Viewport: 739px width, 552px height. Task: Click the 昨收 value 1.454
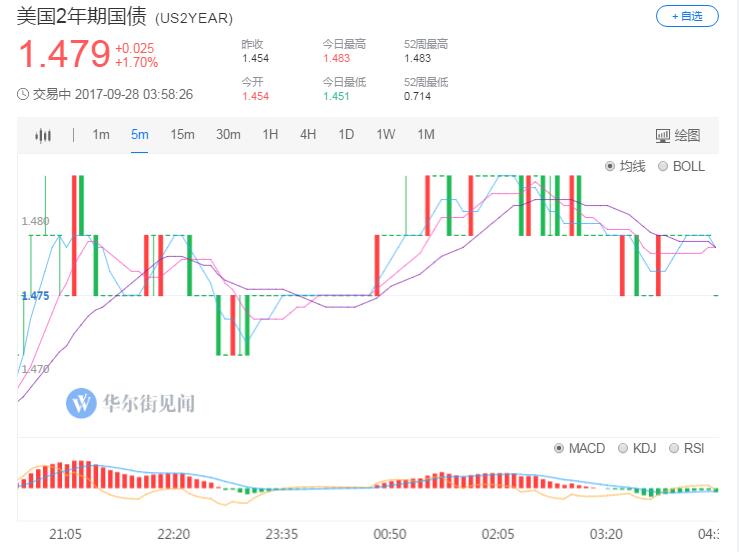click(255, 58)
